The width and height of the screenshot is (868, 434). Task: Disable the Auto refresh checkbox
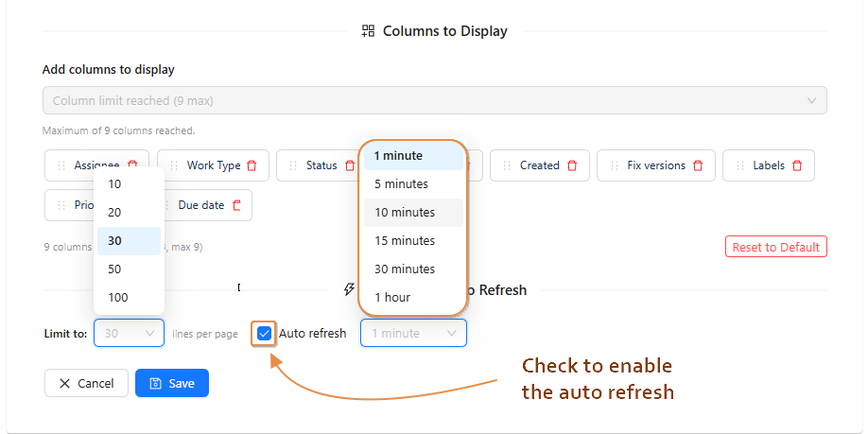pyautogui.click(x=264, y=333)
